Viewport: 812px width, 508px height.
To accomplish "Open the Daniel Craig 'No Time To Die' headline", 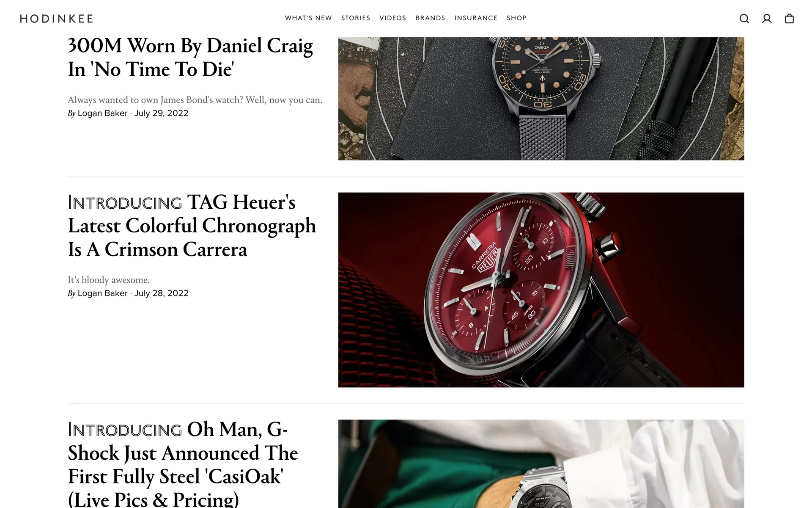I will pyautogui.click(x=190, y=58).
